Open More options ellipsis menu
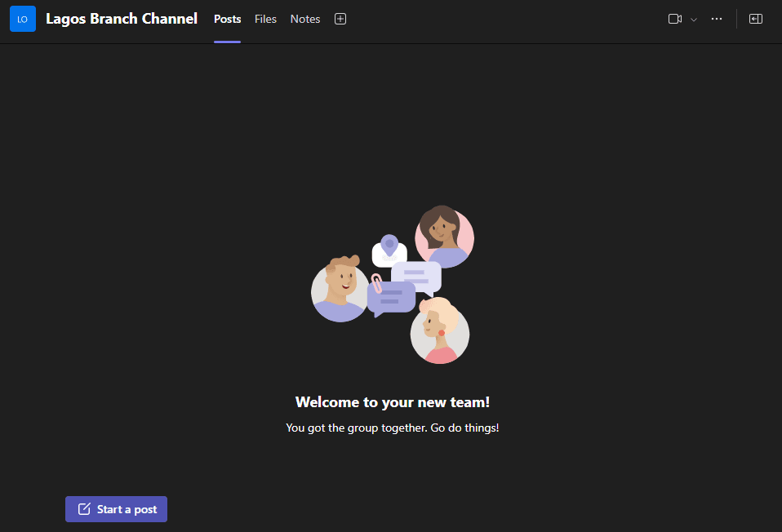The width and height of the screenshot is (782, 532). coord(717,19)
